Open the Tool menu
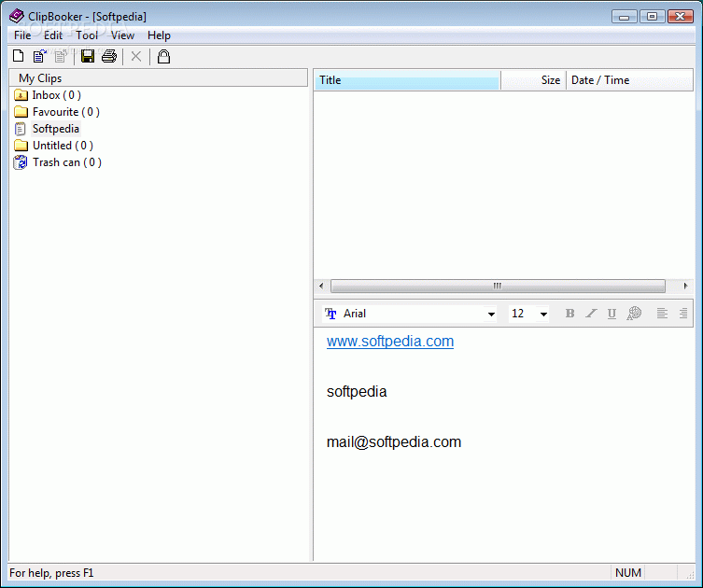The height and width of the screenshot is (588, 703). coord(87,35)
